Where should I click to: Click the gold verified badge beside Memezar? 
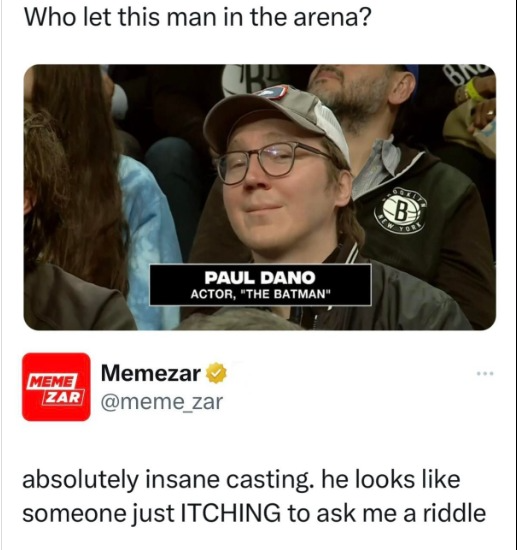click(x=216, y=374)
